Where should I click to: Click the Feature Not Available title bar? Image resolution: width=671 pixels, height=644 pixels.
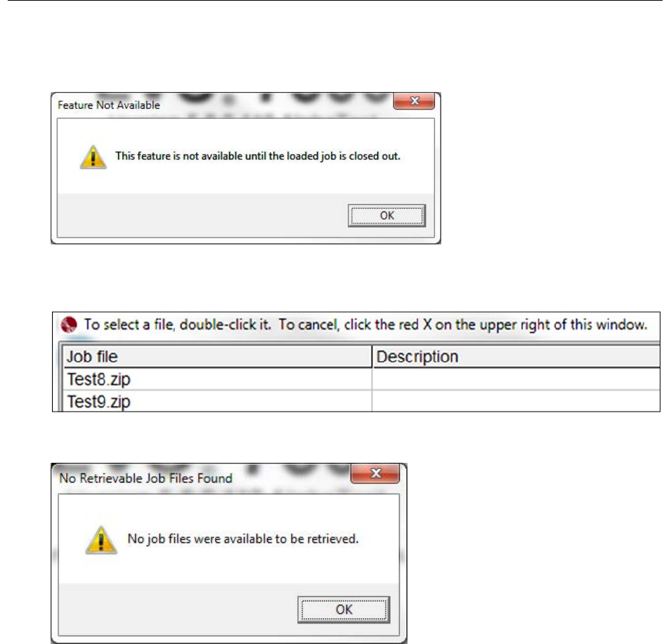(x=223, y=105)
